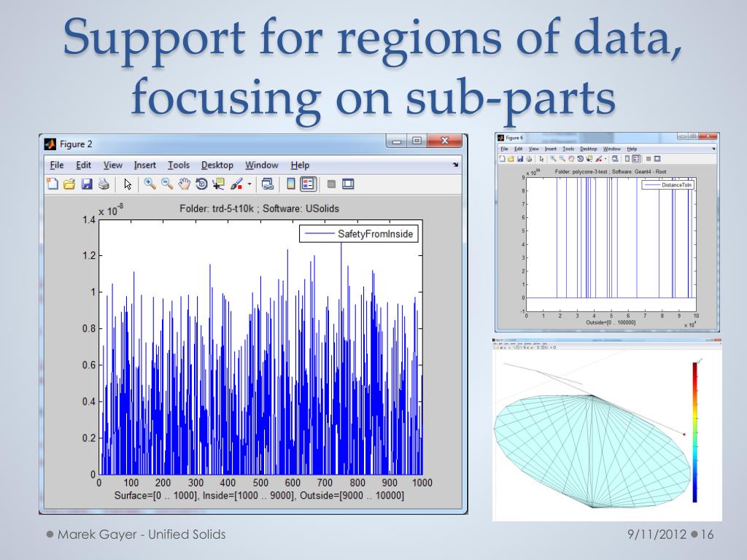Select the Pan hand tool in Figure 2

[184, 184]
